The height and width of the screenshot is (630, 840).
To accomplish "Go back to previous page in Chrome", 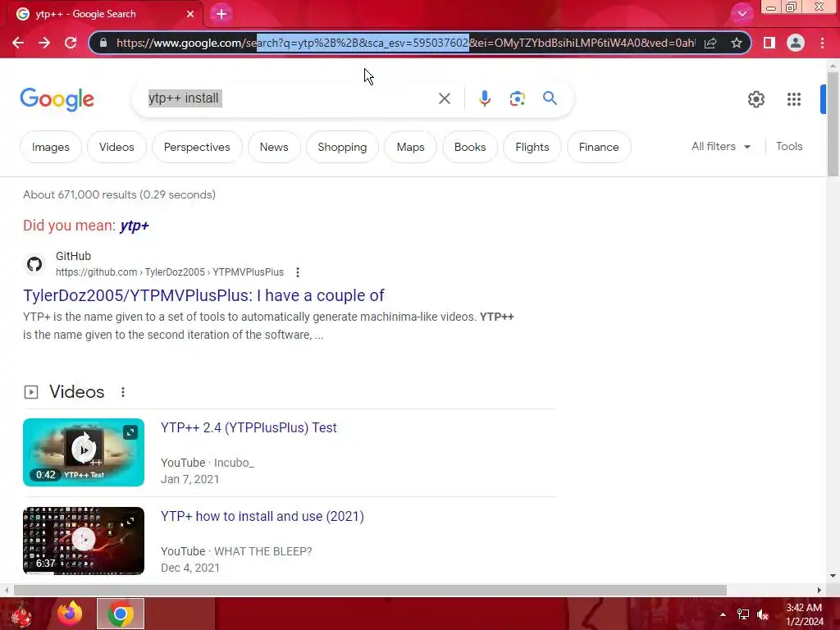I will (x=18, y=43).
